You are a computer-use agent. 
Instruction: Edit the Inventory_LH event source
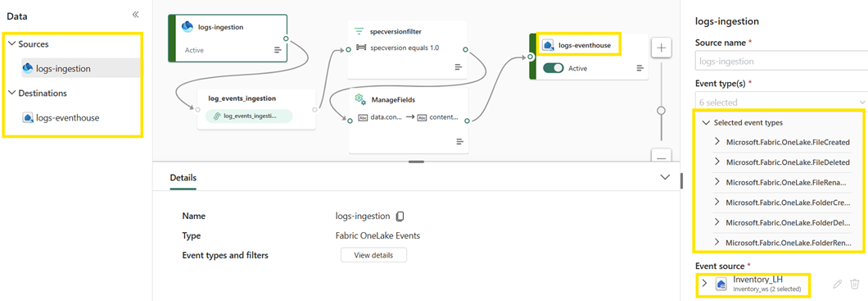(838, 284)
